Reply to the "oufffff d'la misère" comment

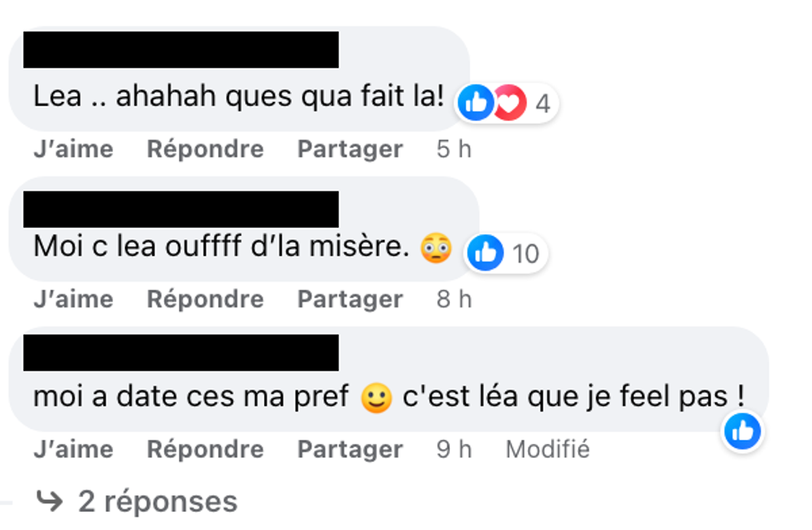pos(205,299)
